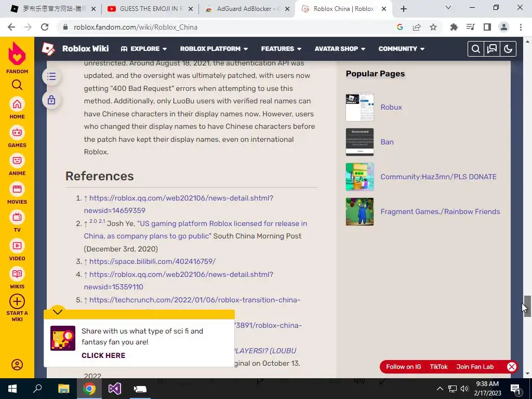Open Chrome tab search chevron
Screen dimensions: 532x399
pyautogui.click(x=448, y=7)
